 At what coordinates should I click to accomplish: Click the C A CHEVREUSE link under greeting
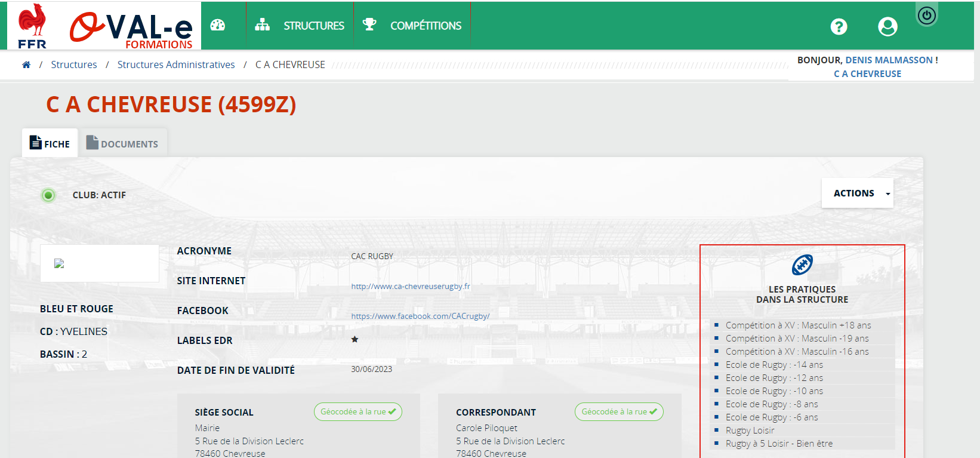pos(868,73)
